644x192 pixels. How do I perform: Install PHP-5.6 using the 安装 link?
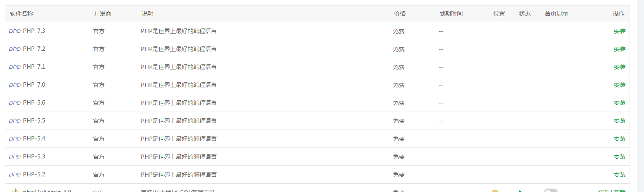pyautogui.click(x=619, y=103)
